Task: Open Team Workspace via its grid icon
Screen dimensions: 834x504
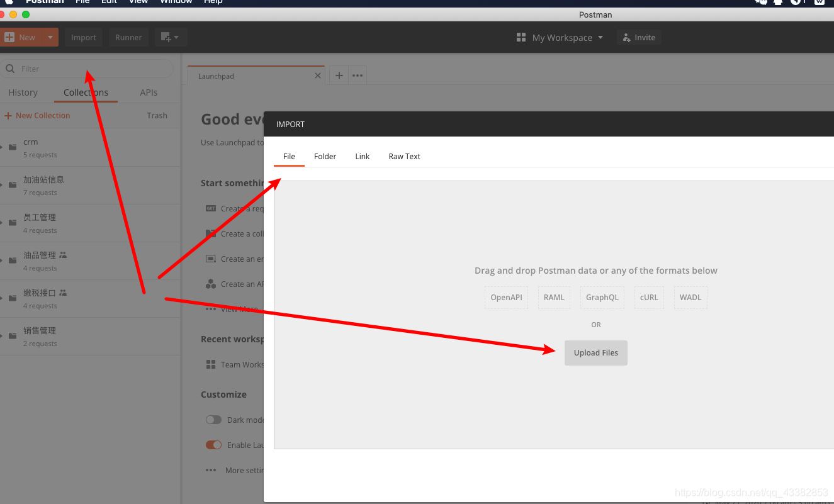Action: (211, 364)
